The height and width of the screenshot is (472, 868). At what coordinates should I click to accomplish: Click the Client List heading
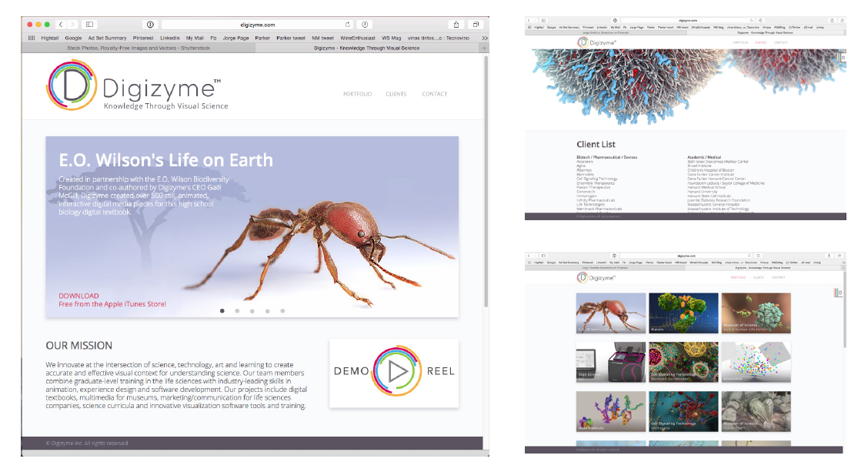[596, 145]
